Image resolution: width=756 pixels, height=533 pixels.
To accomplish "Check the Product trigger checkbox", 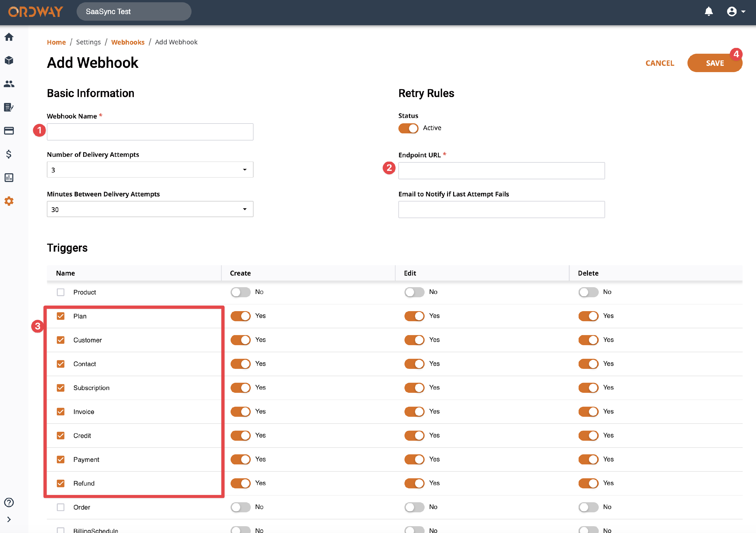I will (60, 292).
